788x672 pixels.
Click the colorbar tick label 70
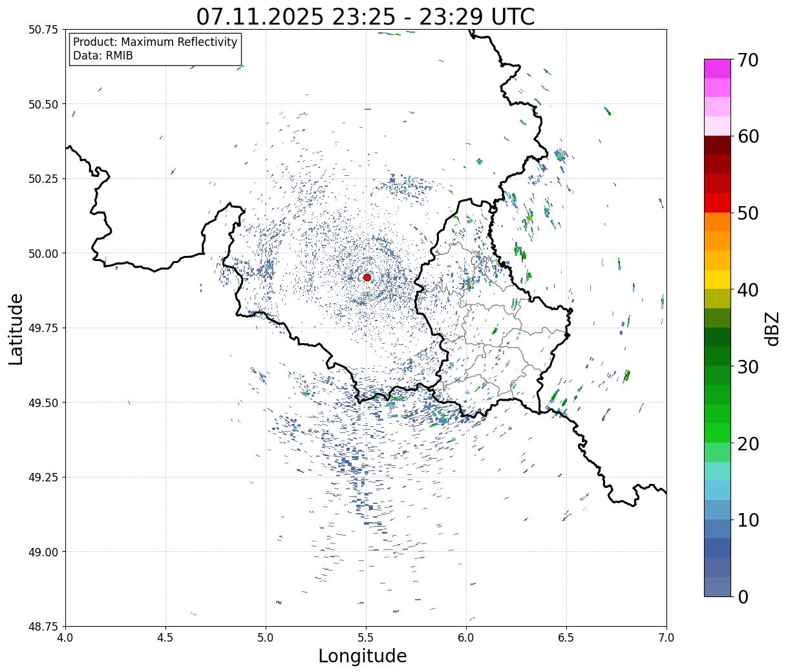[747, 60]
